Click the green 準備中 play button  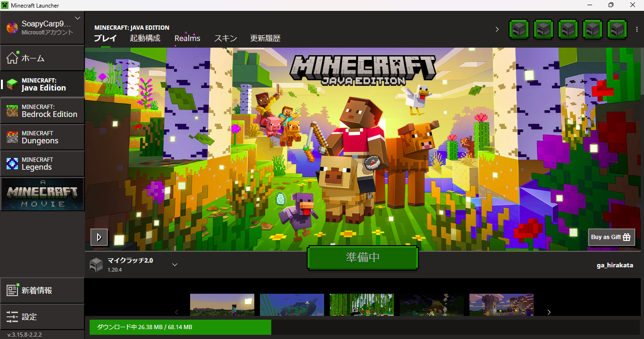[x=363, y=257]
